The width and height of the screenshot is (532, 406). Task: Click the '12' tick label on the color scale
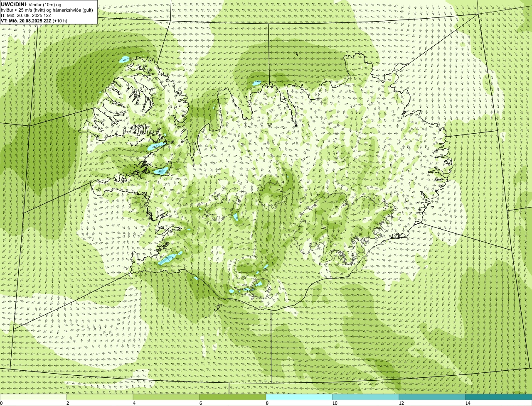(401, 403)
